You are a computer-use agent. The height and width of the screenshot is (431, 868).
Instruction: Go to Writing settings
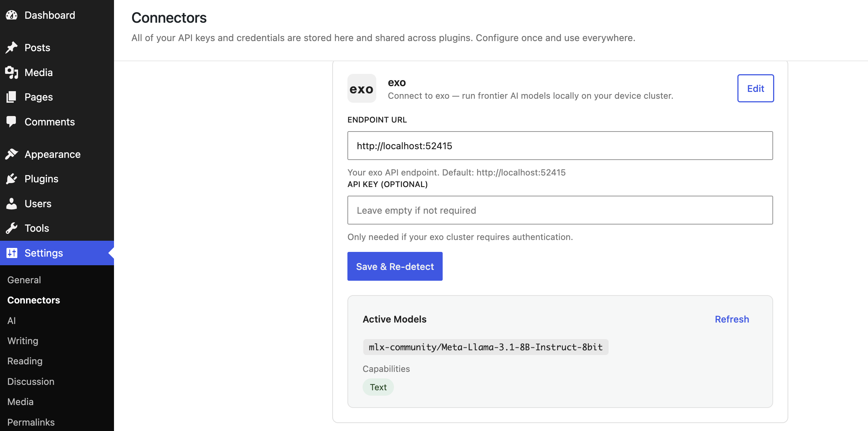tap(23, 341)
